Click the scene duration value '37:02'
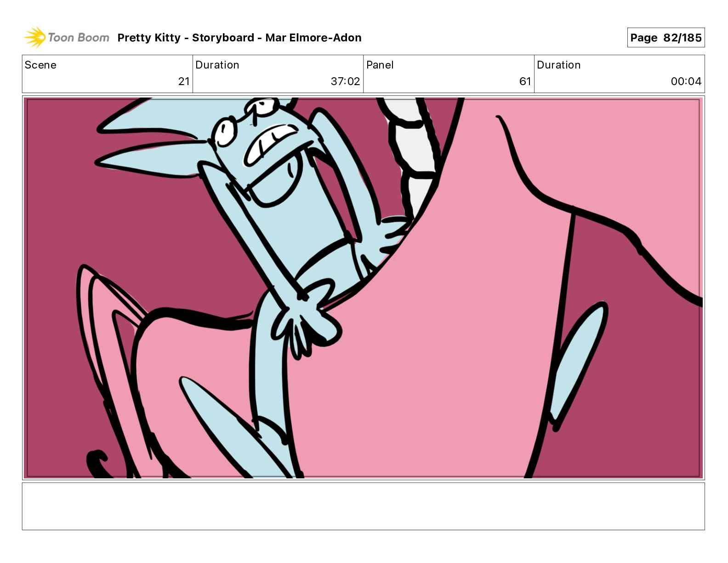Screen dimensions: 728x563 [x=345, y=81]
